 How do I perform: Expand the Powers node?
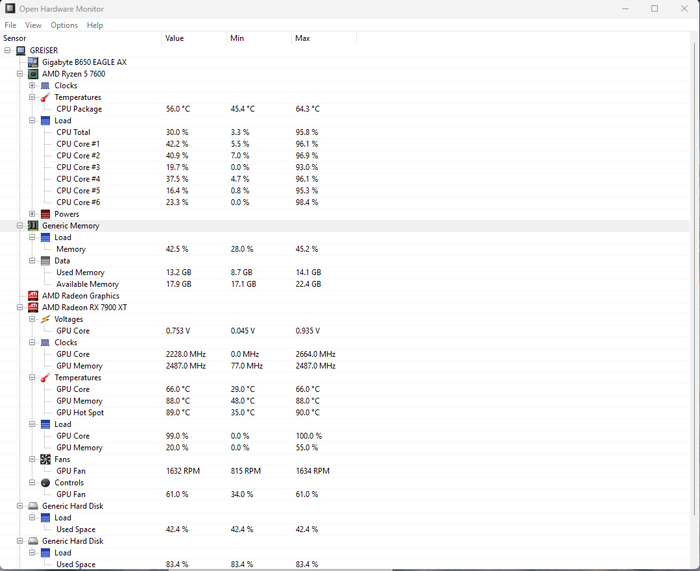(x=32, y=214)
